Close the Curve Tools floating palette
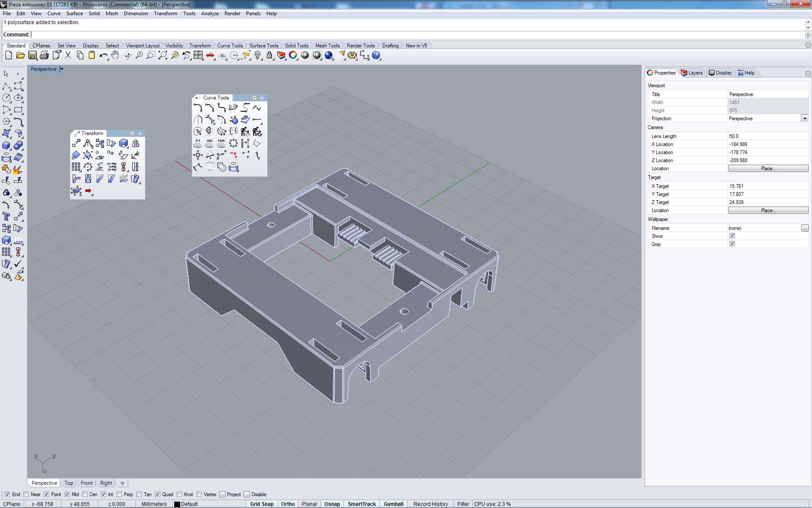 pos(262,98)
